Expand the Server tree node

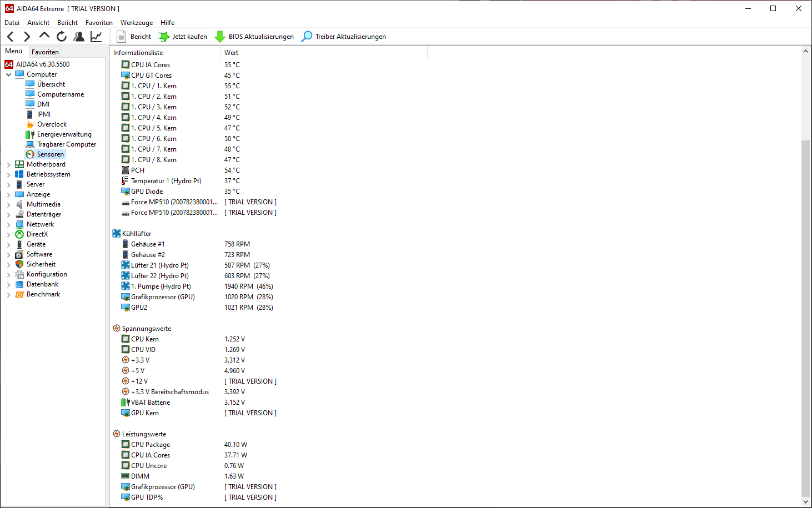coord(8,184)
